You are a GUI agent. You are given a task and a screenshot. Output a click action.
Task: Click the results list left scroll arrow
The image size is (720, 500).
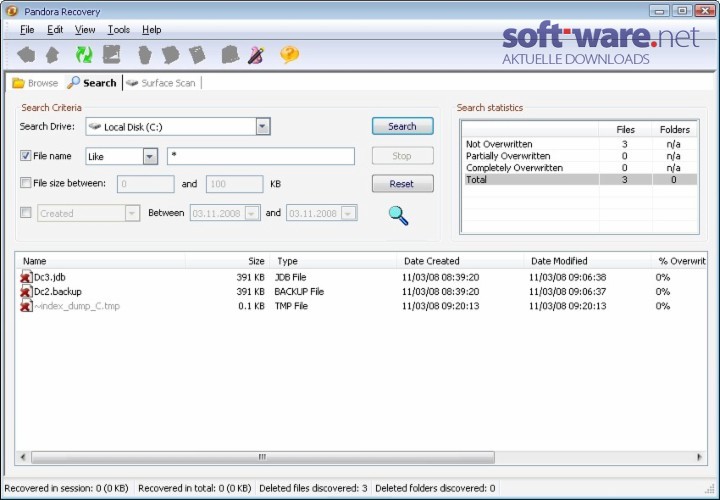(23, 457)
